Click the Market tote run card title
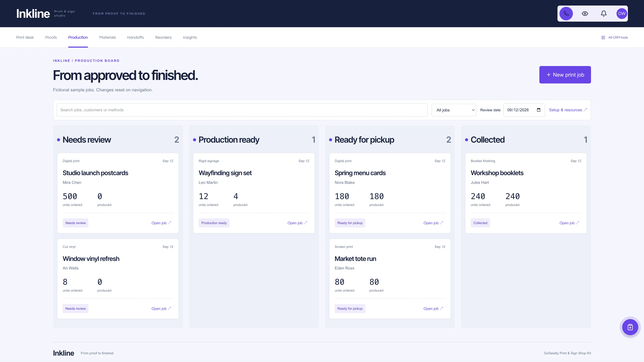The image size is (644, 362). [x=355, y=259]
